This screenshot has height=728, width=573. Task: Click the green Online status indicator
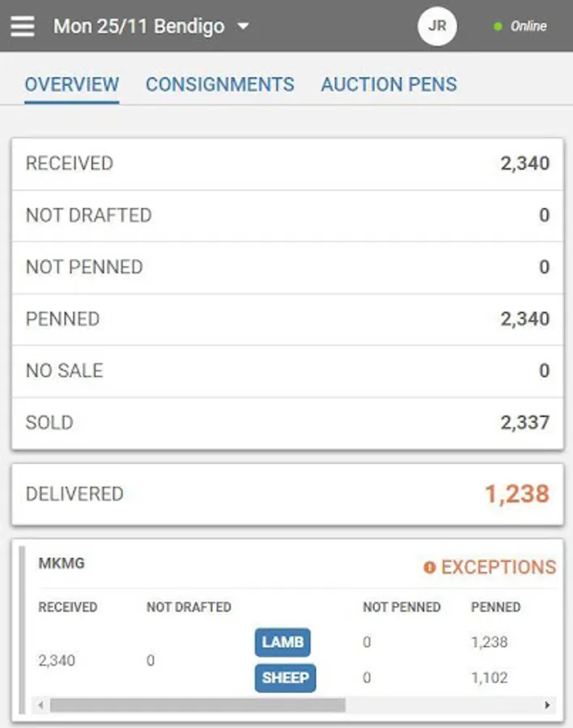[x=498, y=27]
